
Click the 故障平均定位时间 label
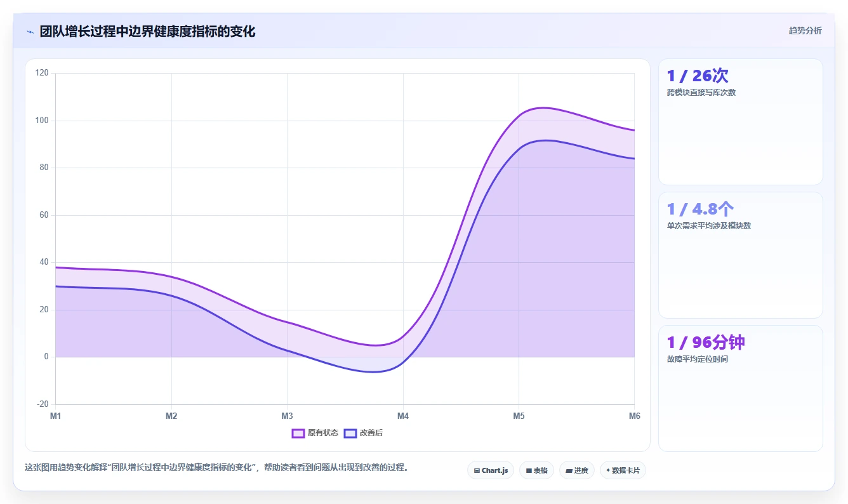(x=698, y=359)
